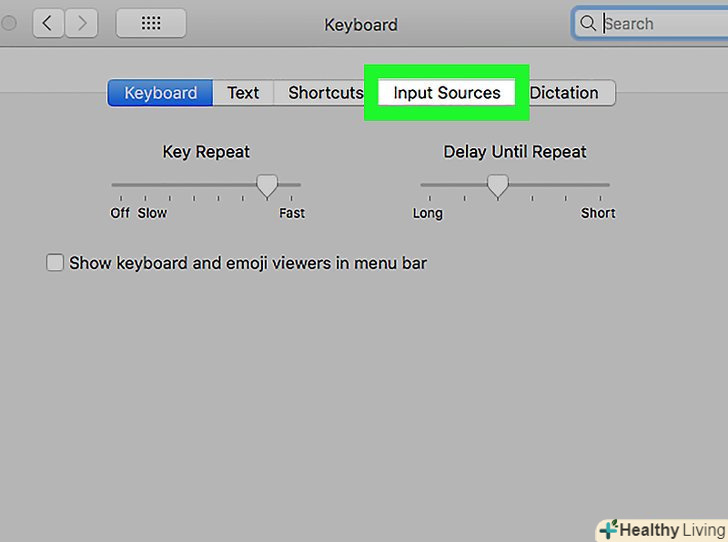Image resolution: width=728 pixels, height=542 pixels.
Task: Open the Shortcuts tab
Action: [325, 93]
